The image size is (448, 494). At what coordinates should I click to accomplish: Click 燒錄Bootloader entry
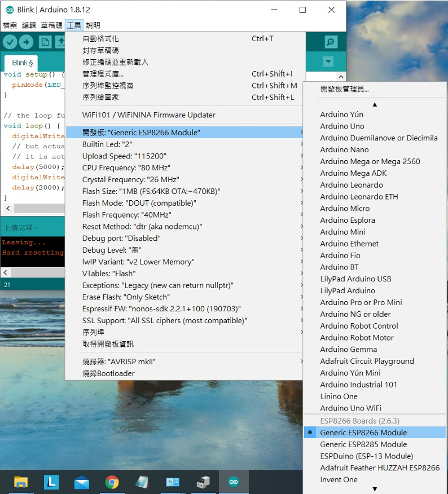click(185, 373)
